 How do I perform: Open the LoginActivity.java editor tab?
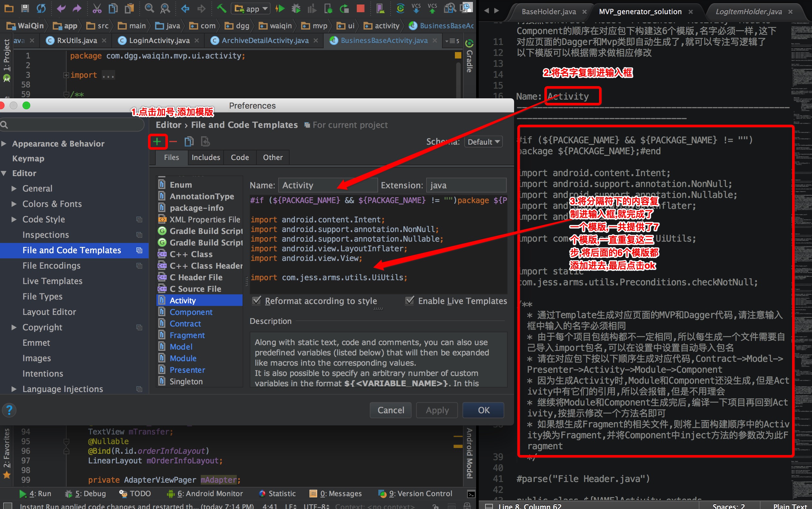[159, 41]
